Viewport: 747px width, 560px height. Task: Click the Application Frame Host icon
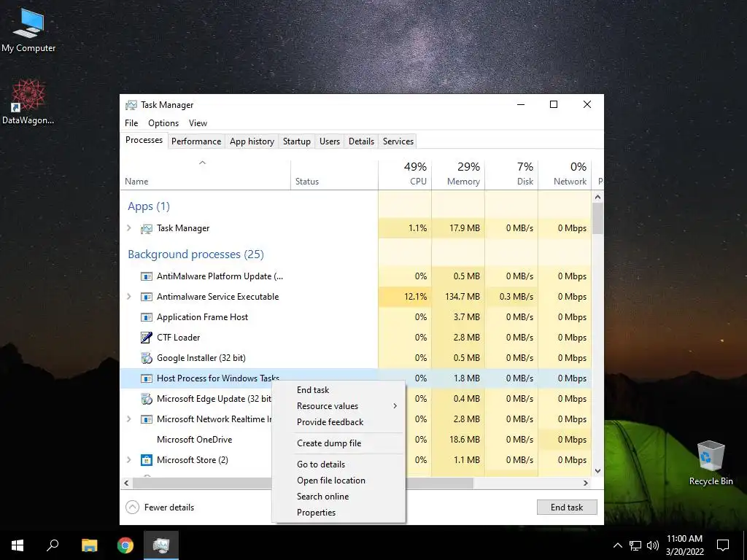tap(146, 318)
